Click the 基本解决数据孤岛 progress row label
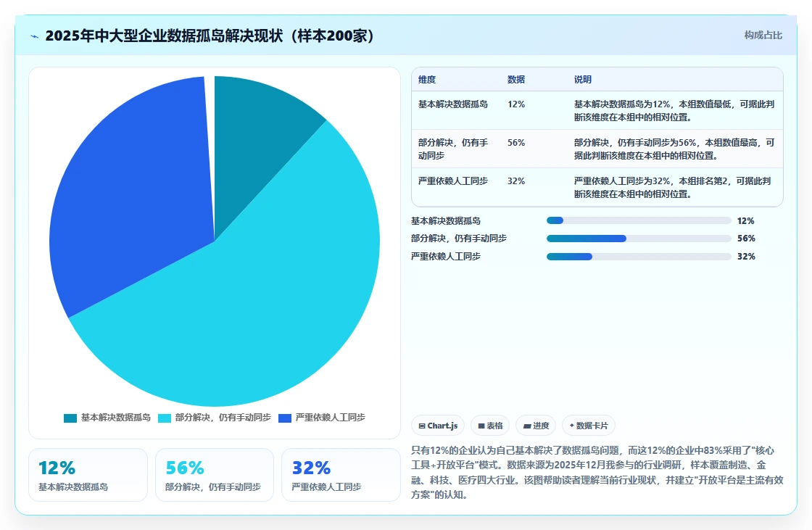 pyautogui.click(x=446, y=220)
